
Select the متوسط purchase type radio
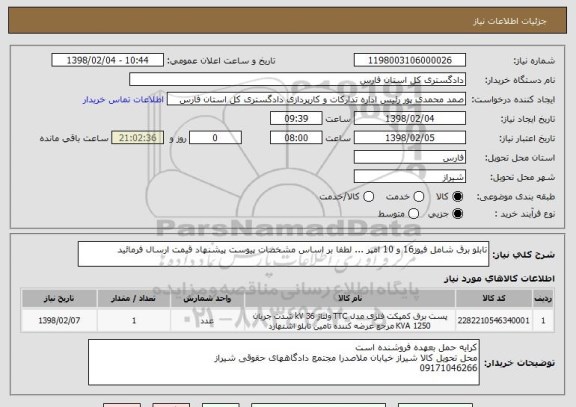413,214
